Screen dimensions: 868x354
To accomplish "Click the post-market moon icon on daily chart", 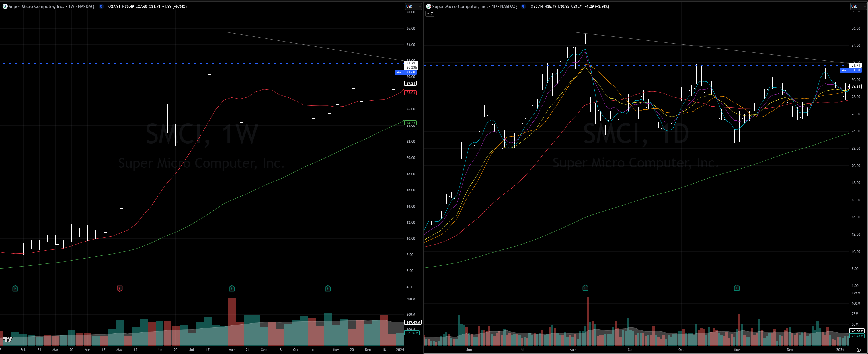I will coord(523,6).
